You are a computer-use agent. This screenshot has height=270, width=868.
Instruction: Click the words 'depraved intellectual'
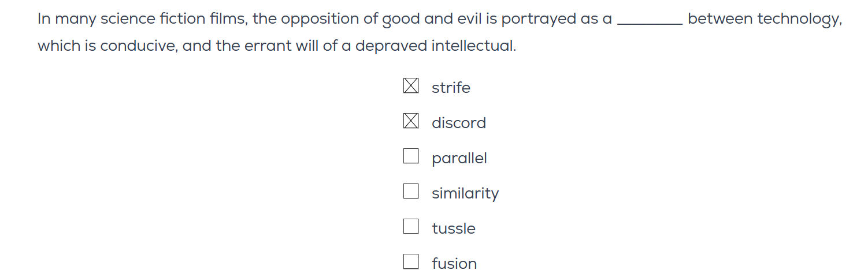435,46
